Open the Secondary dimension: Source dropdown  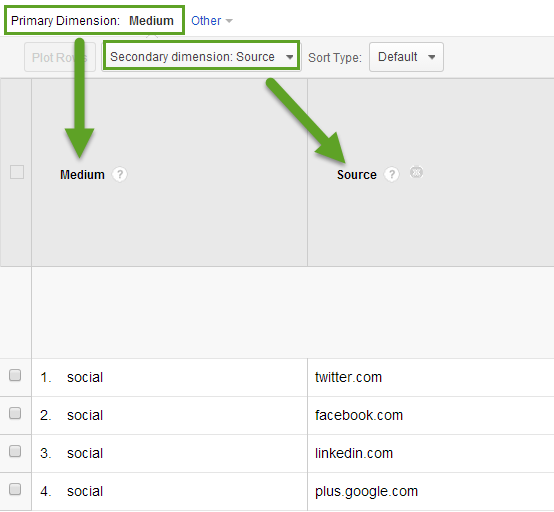click(x=201, y=57)
